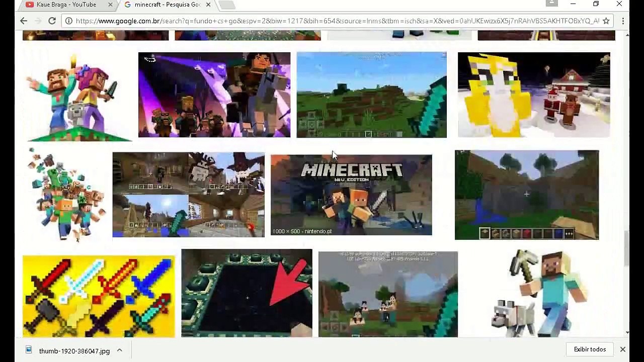This screenshot has height=362, width=644.
Task: Close the Kaue Braga - YouTube tab
Action: [110, 5]
